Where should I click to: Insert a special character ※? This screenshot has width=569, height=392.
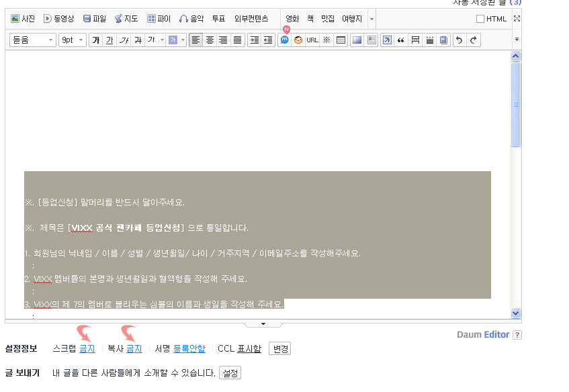pyautogui.click(x=326, y=40)
